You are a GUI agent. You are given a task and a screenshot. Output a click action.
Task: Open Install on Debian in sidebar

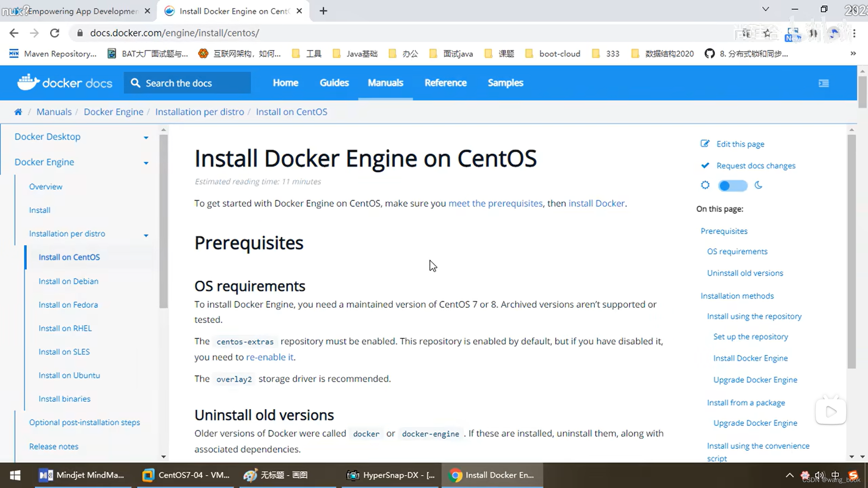(x=68, y=281)
